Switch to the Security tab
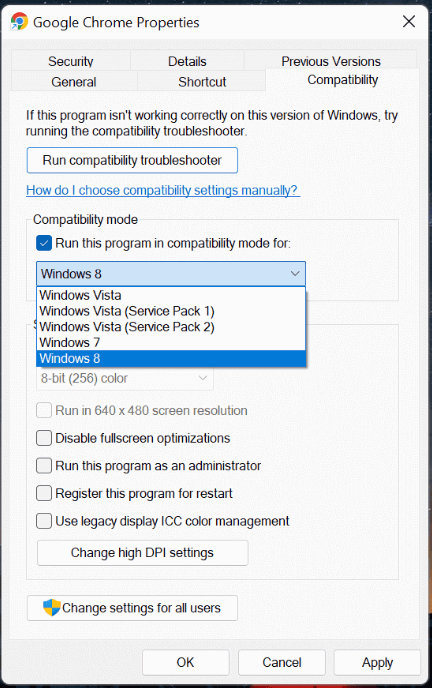Image resolution: width=432 pixels, height=688 pixels. click(71, 61)
